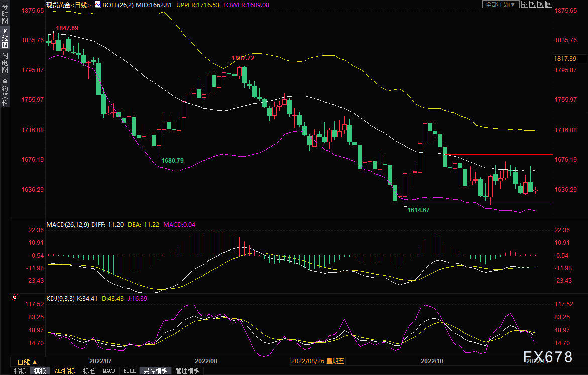Click the <日线> period label in chart title
Screen dimensions: 588x375
tap(80, 4)
